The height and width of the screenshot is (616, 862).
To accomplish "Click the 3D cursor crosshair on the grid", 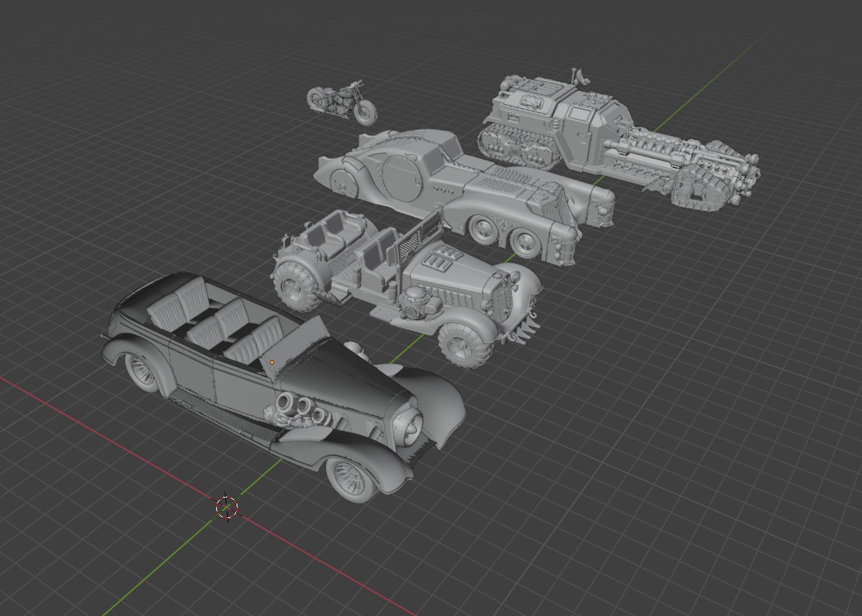I will 227,506.
